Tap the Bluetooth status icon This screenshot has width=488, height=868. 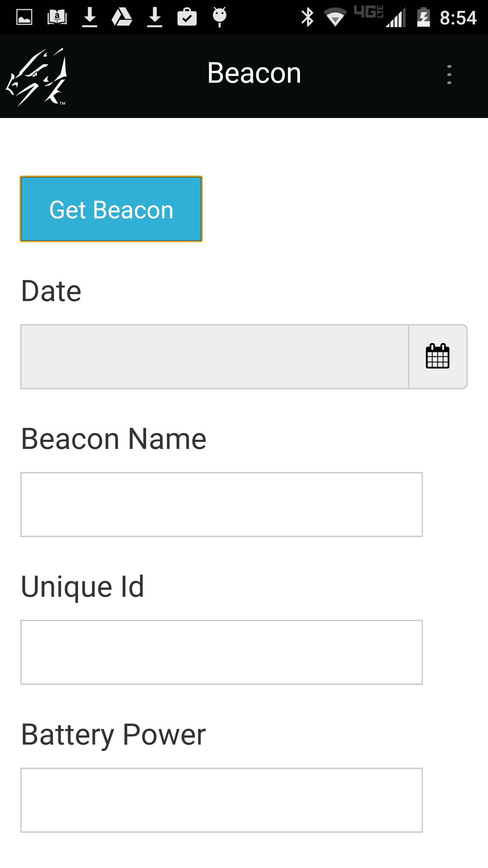308,17
